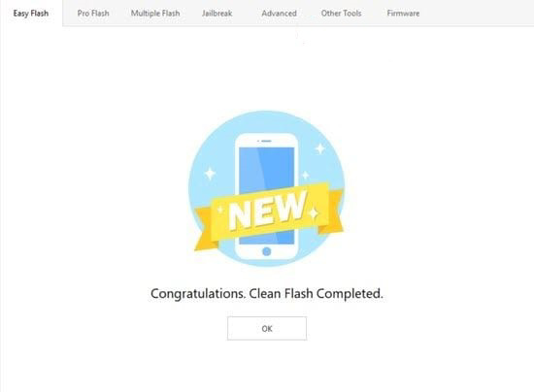The width and height of the screenshot is (534, 392).
Task: Click the small sparkle right of phone screen
Action: [306, 176]
